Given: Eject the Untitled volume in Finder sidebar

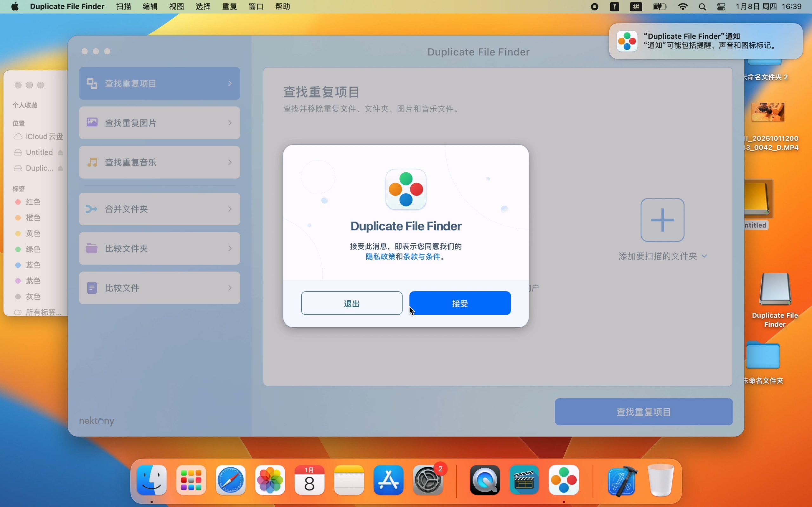Looking at the screenshot, I should [x=60, y=152].
